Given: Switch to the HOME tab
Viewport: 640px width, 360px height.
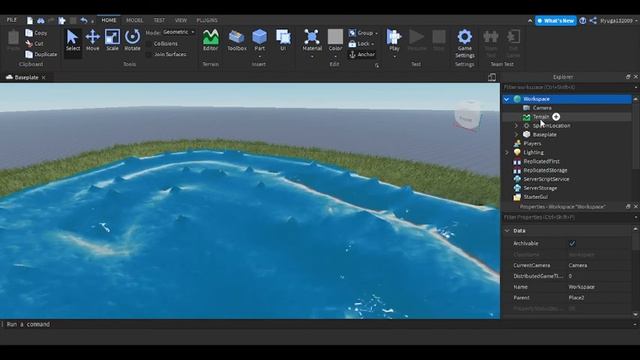Looking at the screenshot, I should tap(109, 20).
